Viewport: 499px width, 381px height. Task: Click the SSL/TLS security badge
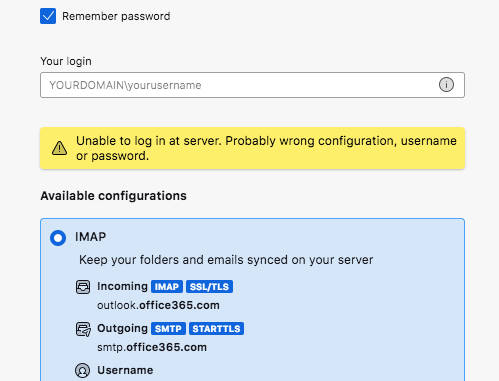point(209,287)
